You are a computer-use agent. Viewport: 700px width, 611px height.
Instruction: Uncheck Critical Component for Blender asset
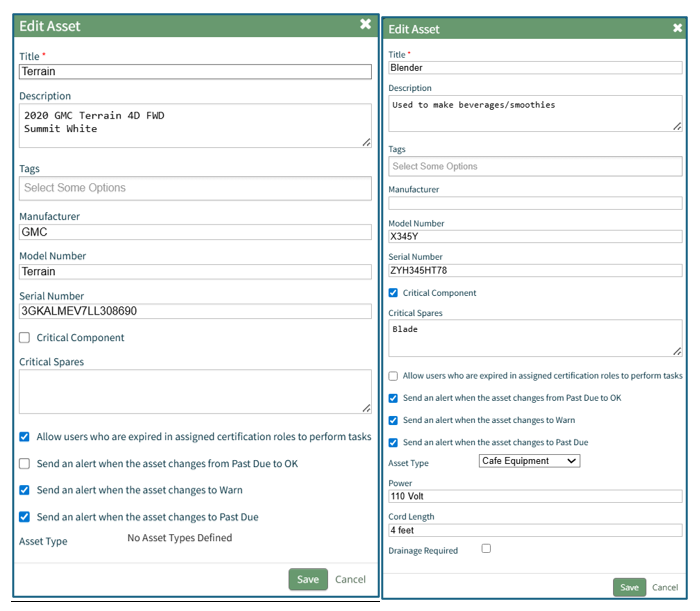coord(394,293)
